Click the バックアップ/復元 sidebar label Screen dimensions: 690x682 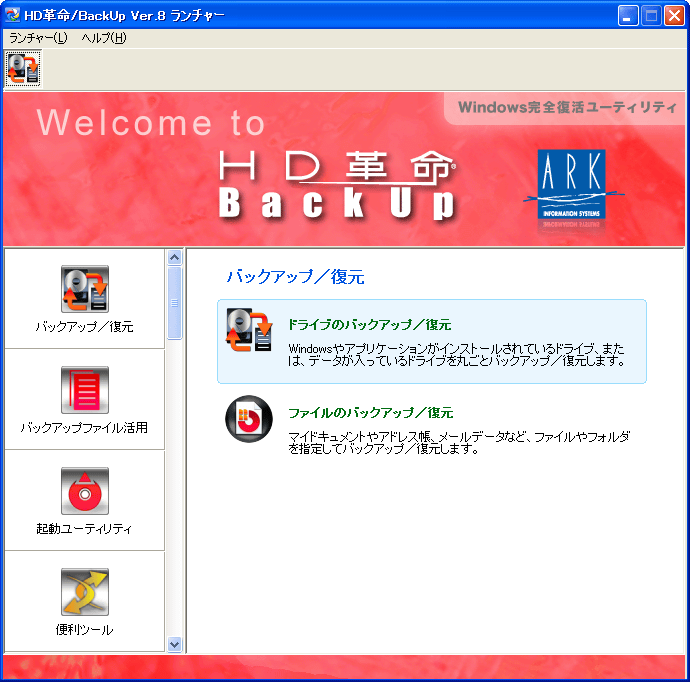click(84, 326)
